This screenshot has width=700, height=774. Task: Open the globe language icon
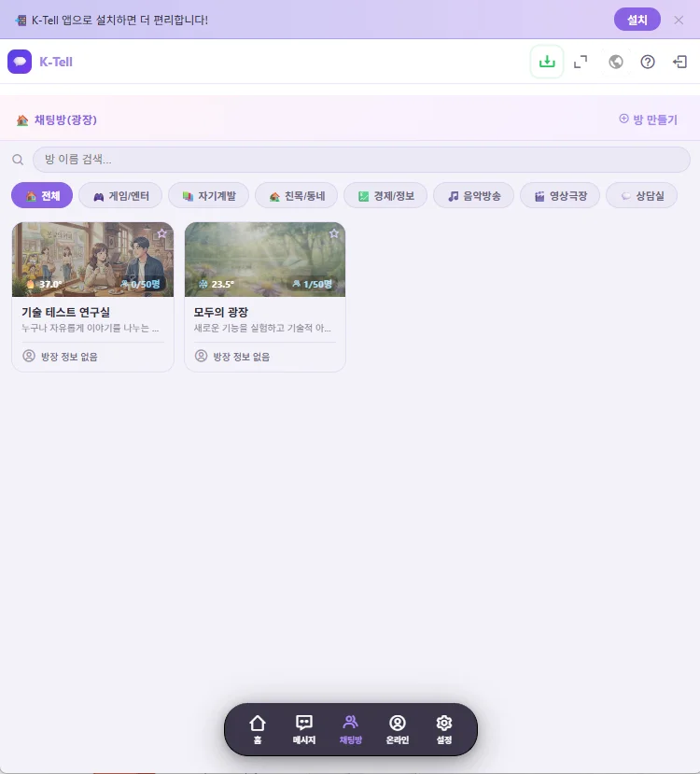pyautogui.click(x=616, y=62)
